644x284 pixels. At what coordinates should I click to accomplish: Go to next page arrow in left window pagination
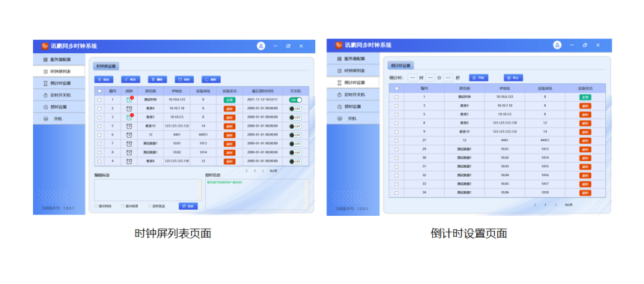(263, 171)
